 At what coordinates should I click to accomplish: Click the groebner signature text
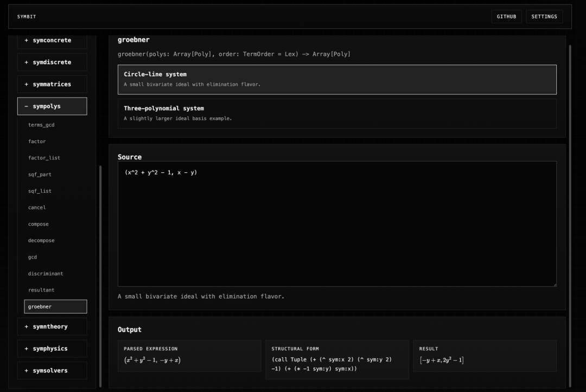click(x=234, y=54)
